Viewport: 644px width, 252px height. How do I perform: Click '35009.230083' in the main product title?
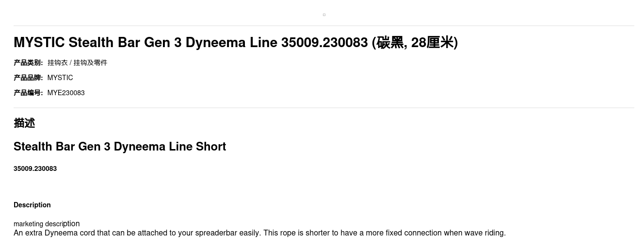pos(324,43)
